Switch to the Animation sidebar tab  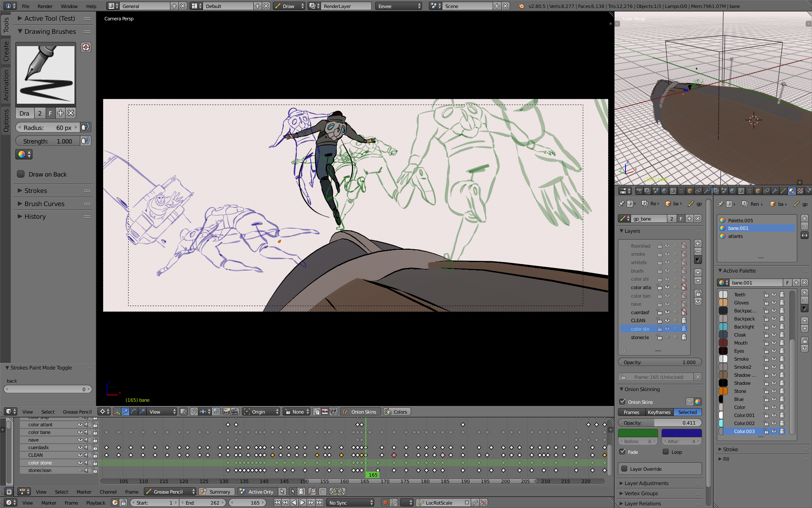click(x=5, y=85)
